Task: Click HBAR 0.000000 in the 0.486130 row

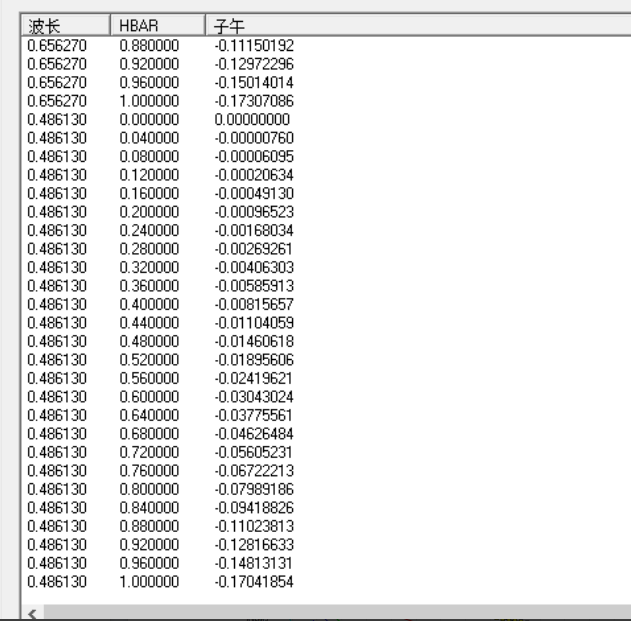Action: (x=149, y=120)
